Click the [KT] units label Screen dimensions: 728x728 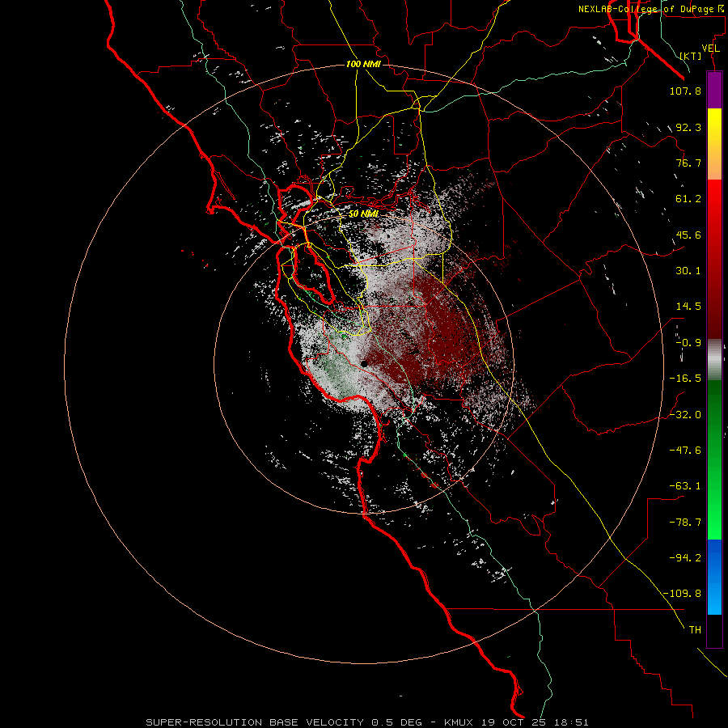[x=691, y=56]
